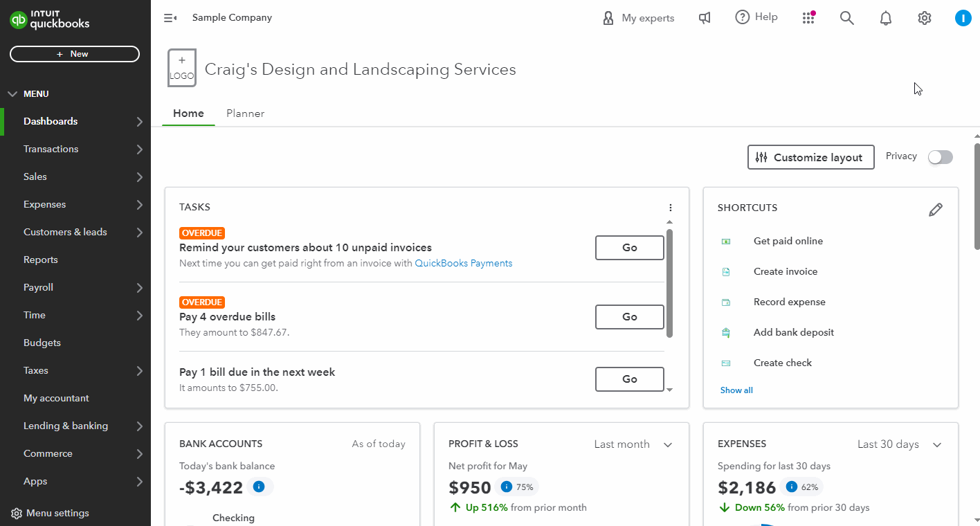The image size is (980, 526).
Task: Click Show all shortcuts link
Action: click(x=736, y=390)
